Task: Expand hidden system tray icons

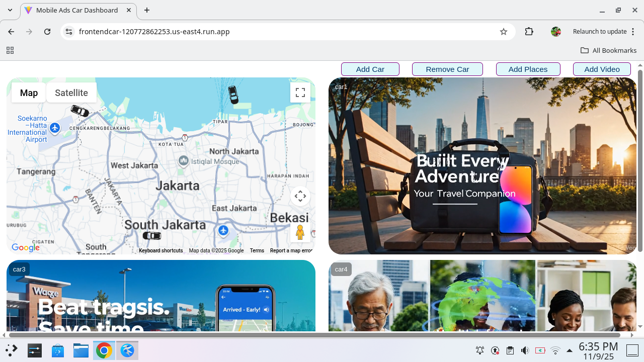Action: point(570,350)
